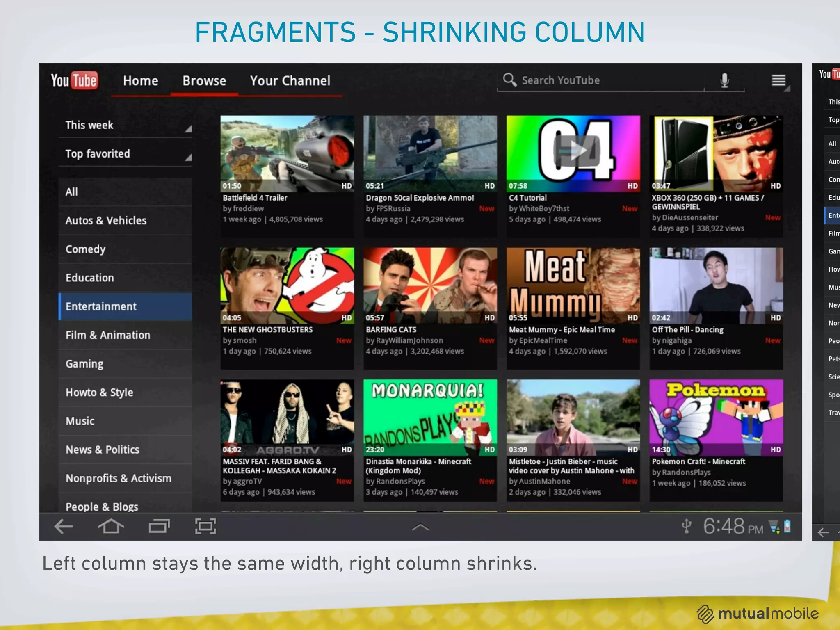
Task: Open Pokemon Craft Minecraft thumbnail
Action: click(716, 418)
